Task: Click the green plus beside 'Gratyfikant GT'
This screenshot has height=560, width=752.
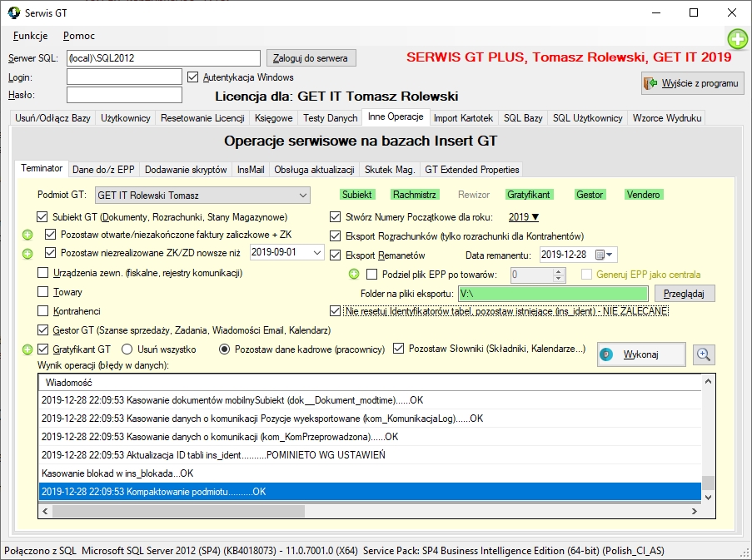Action: click(27, 349)
